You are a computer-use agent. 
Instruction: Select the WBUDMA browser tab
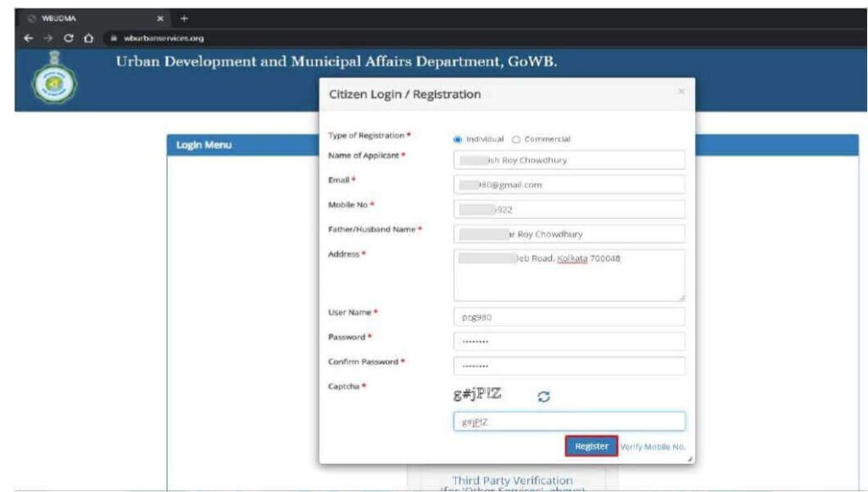(94, 19)
